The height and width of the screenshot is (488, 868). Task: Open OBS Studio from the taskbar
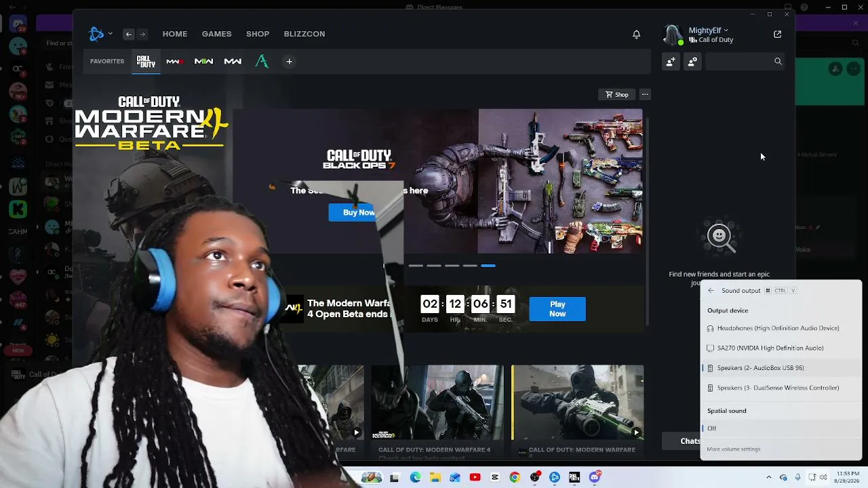[535, 477]
